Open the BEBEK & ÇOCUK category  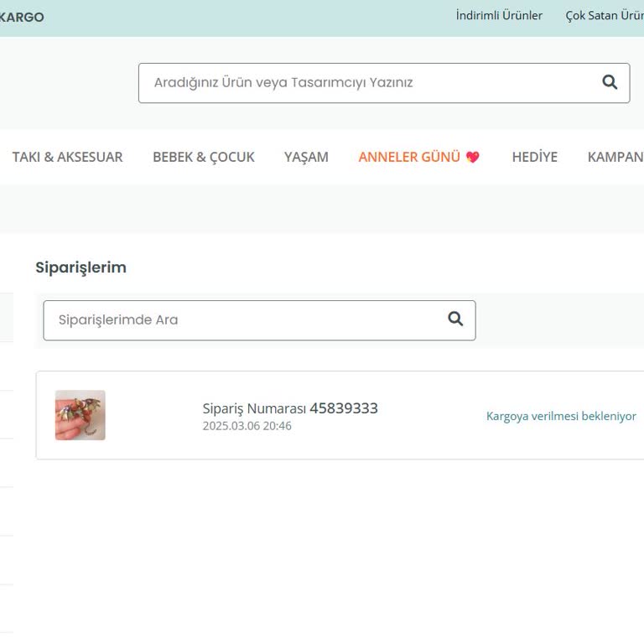tap(203, 157)
